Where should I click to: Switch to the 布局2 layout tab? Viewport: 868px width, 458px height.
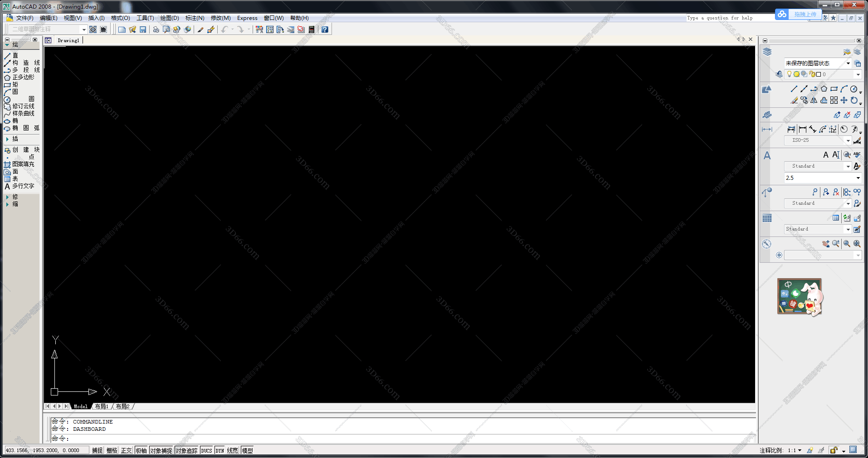coord(122,406)
